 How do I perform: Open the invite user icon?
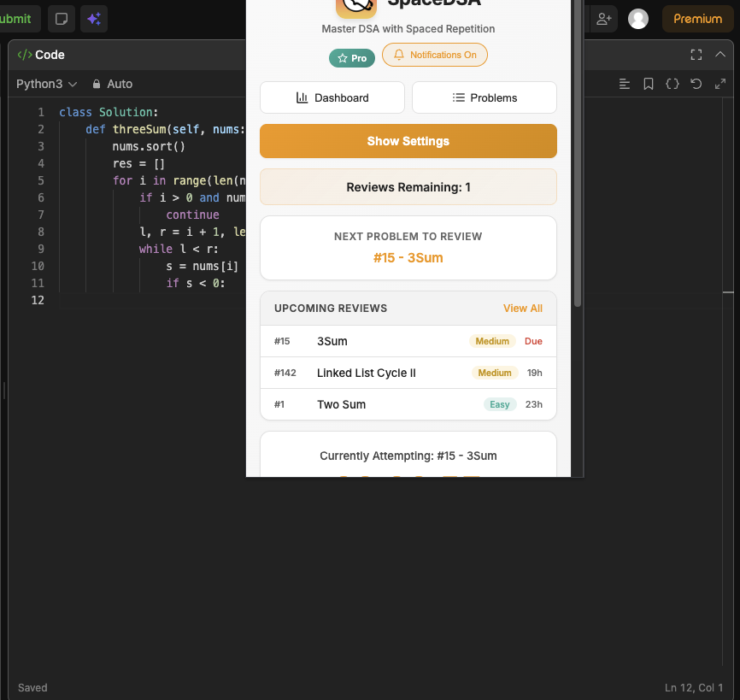pyautogui.click(x=603, y=19)
